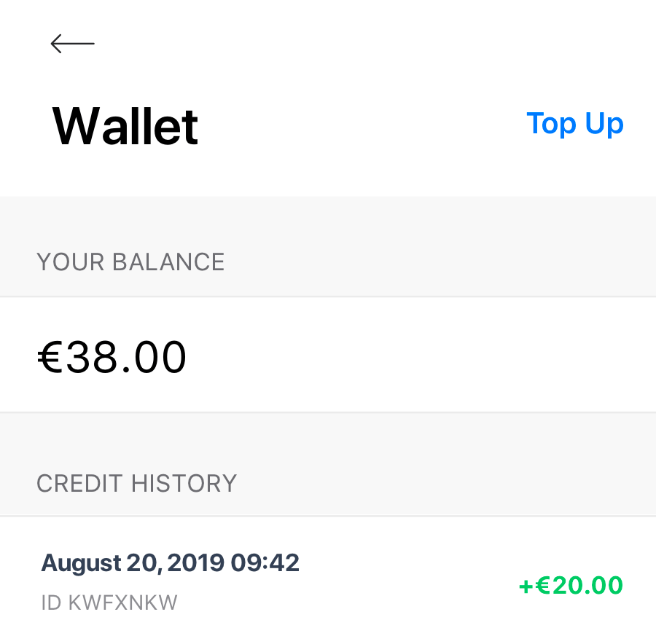
Task: Click the Wallet page title
Action: [x=125, y=125]
